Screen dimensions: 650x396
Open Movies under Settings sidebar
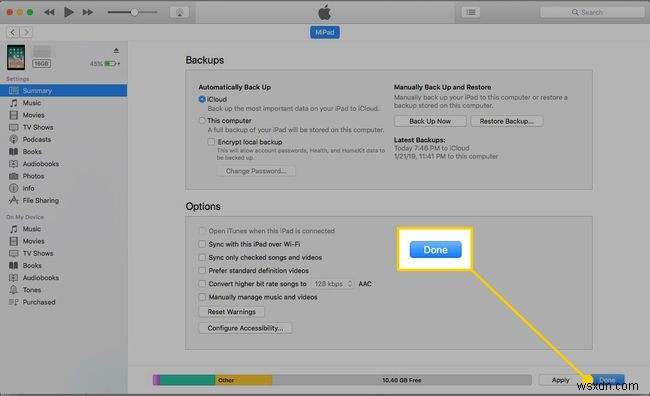point(63,115)
